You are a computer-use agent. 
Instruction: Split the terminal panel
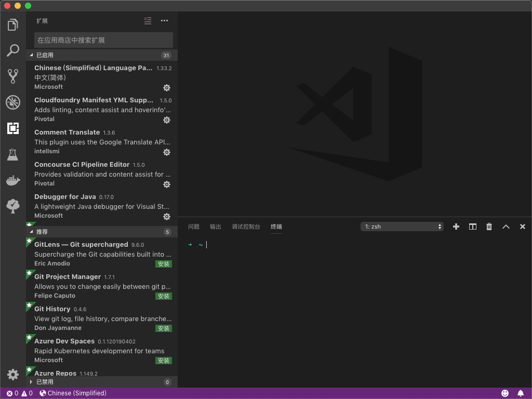[x=472, y=227]
